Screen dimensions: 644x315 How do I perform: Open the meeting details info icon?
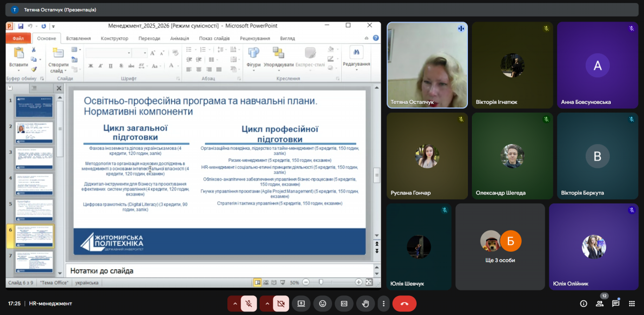(x=584, y=303)
